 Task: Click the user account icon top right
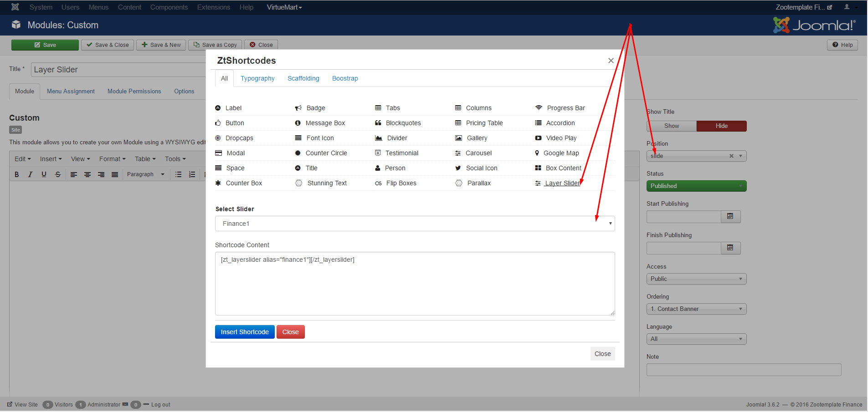[847, 7]
